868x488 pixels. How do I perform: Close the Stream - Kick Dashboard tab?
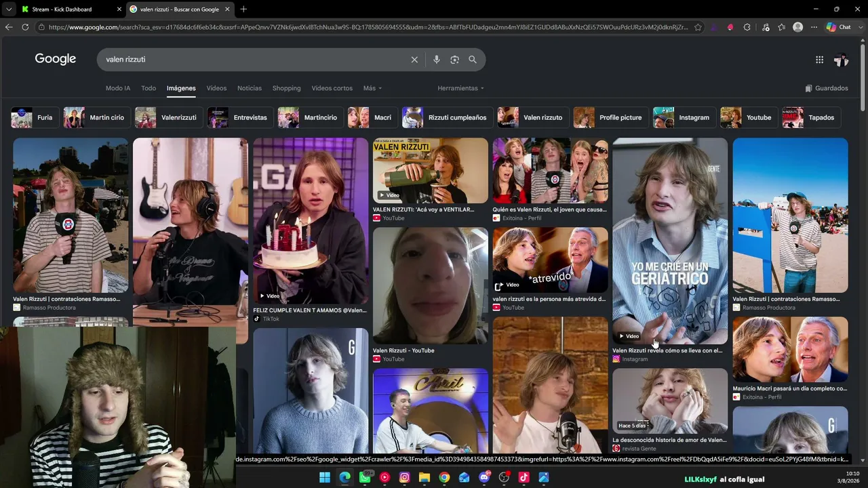[119, 9]
